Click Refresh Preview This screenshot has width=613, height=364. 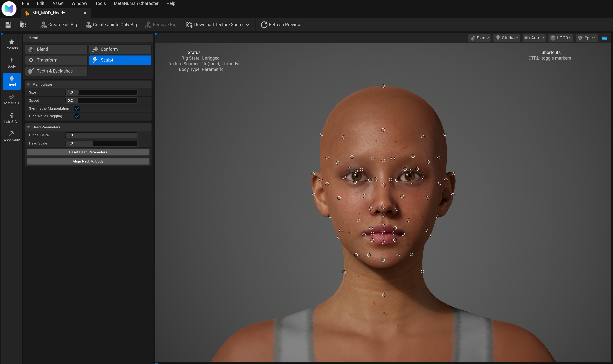click(280, 25)
